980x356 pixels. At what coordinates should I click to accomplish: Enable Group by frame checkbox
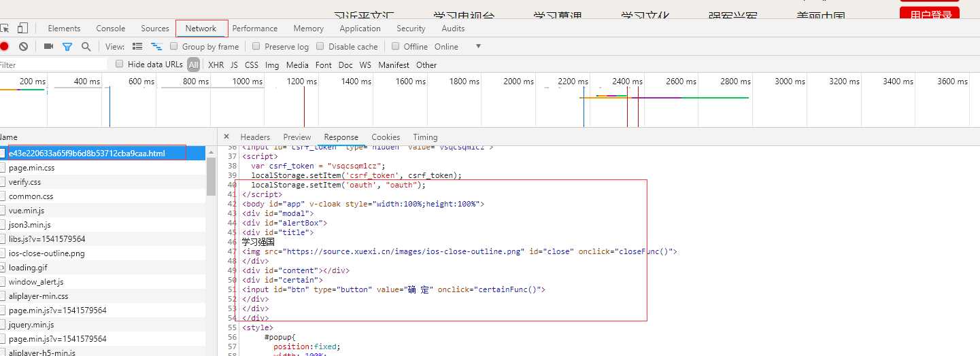[x=174, y=46]
